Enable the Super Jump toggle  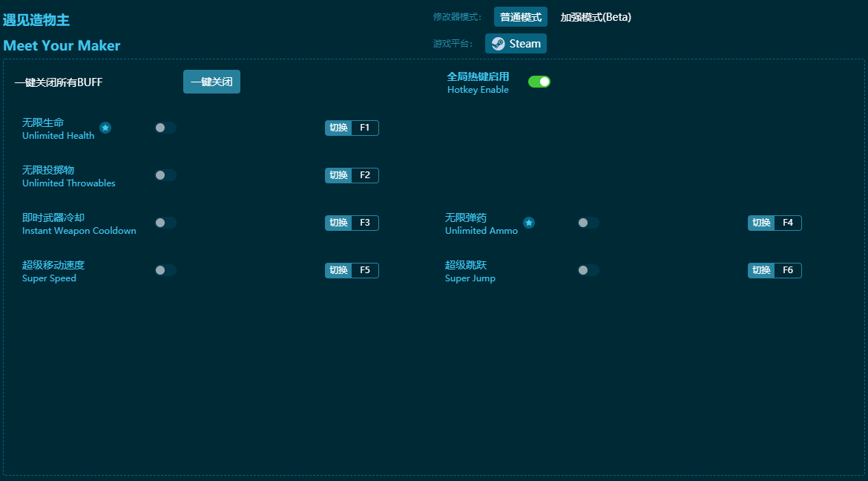tap(588, 270)
